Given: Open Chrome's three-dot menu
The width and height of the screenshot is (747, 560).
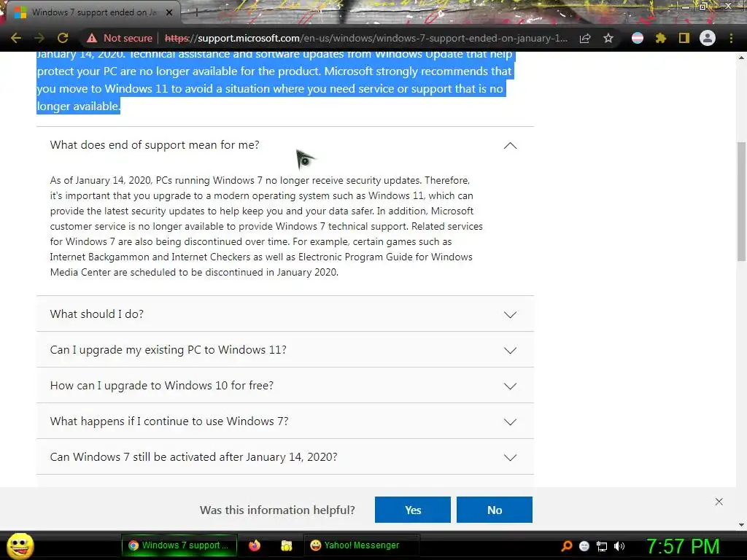Looking at the screenshot, I should coord(731,38).
